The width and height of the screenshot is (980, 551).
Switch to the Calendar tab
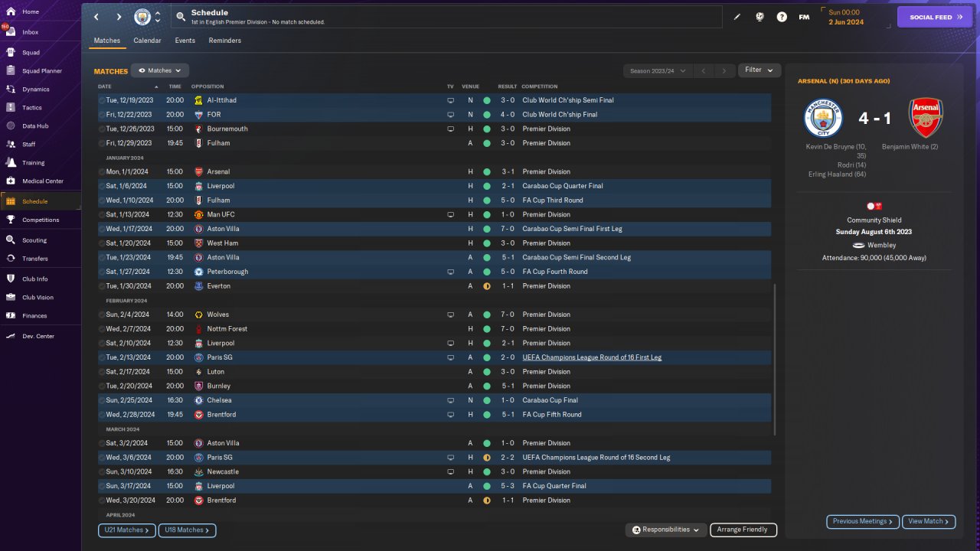(x=147, y=41)
